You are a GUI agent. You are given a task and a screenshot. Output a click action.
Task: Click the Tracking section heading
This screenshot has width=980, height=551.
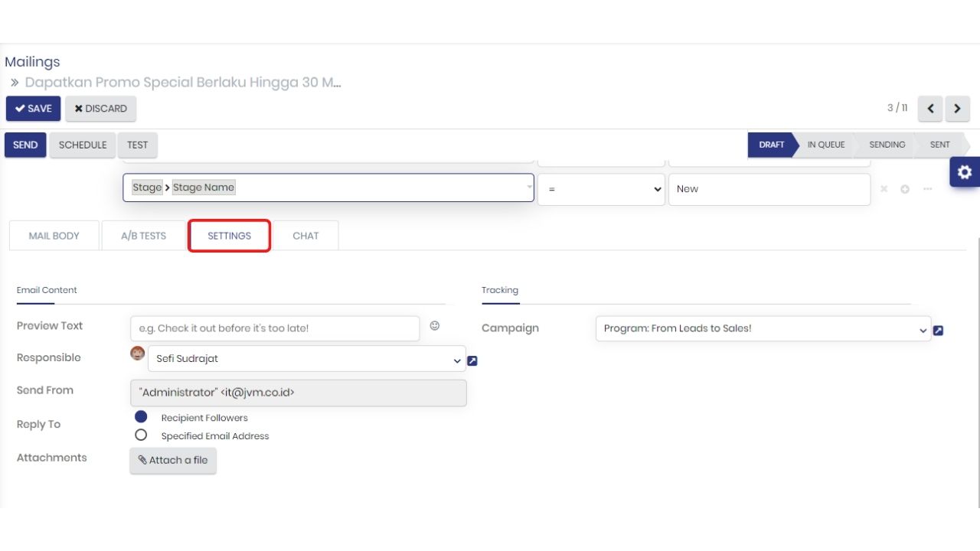point(500,290)
